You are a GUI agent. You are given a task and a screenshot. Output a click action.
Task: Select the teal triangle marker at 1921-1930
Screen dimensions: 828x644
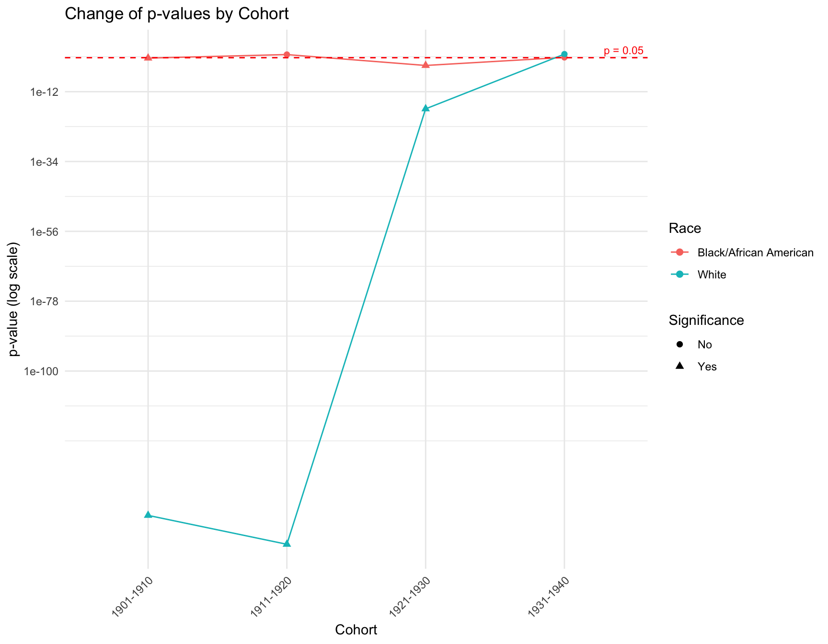tap(425, 108)
